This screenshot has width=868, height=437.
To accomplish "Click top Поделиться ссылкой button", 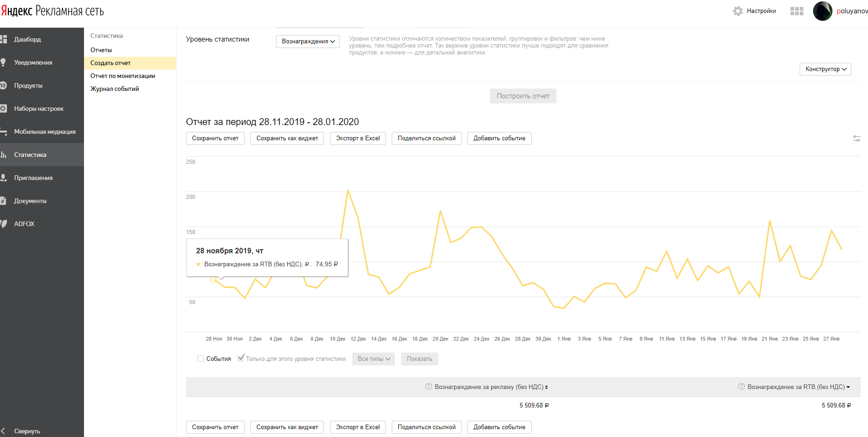I will [x=426, y=138].
